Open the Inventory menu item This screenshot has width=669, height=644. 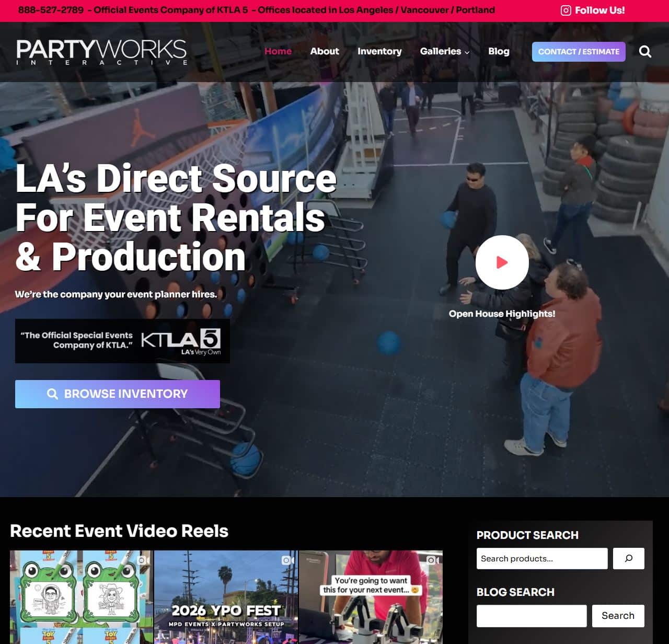click(379, 51)
